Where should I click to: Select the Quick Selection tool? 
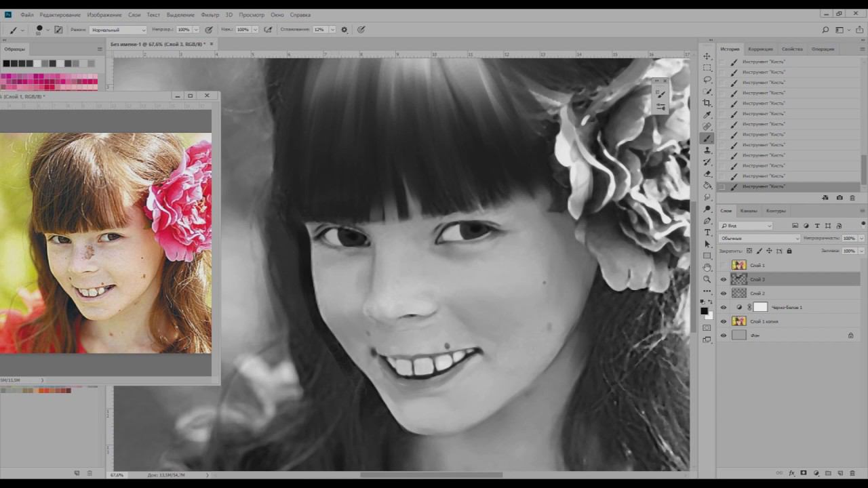click(x=707, y=91)
